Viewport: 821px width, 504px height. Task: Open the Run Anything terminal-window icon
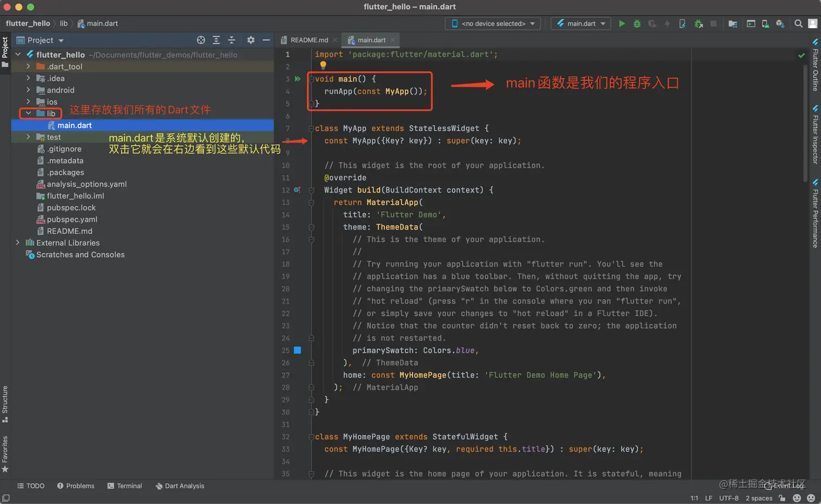(x=751, y=23)
